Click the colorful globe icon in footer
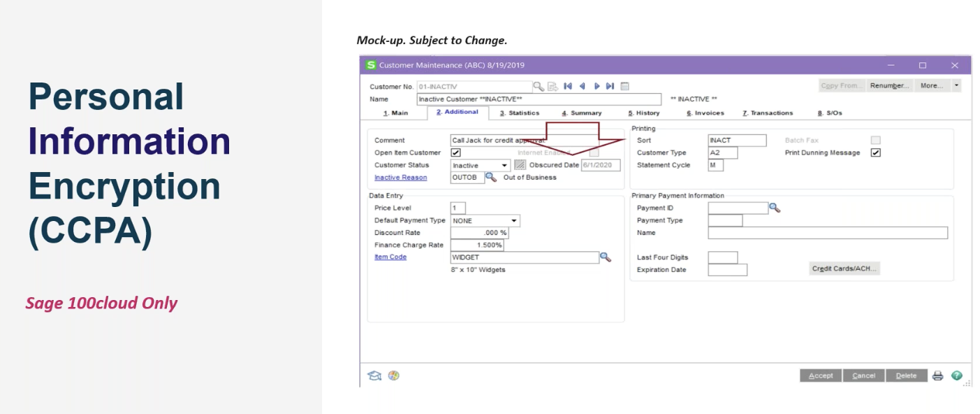 tap(394, 376)
